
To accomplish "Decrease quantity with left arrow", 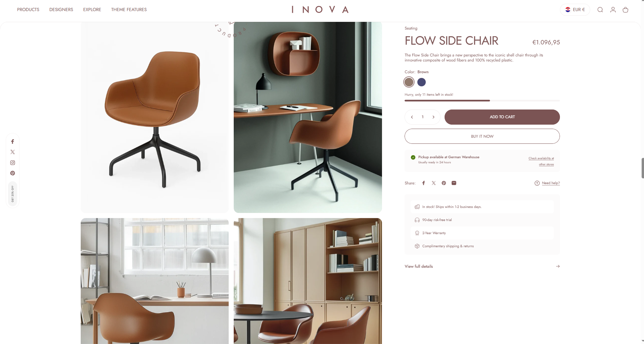I will coord(412,117).
